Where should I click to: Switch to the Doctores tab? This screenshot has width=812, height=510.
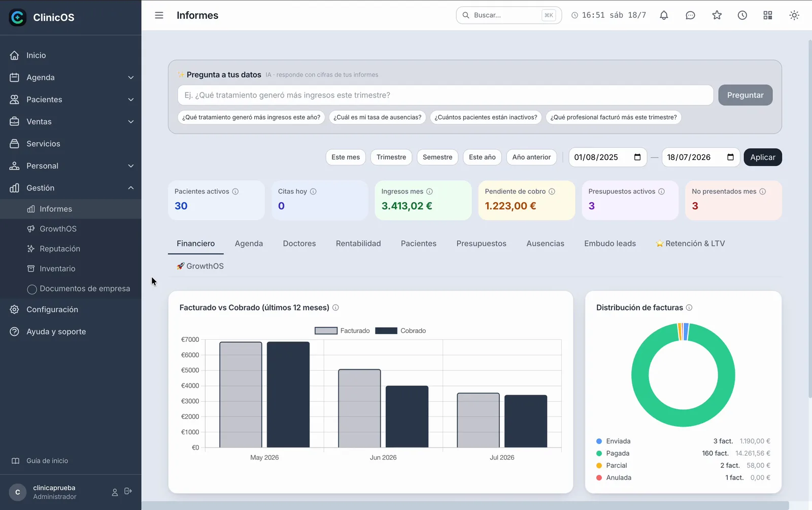(299, 243)
